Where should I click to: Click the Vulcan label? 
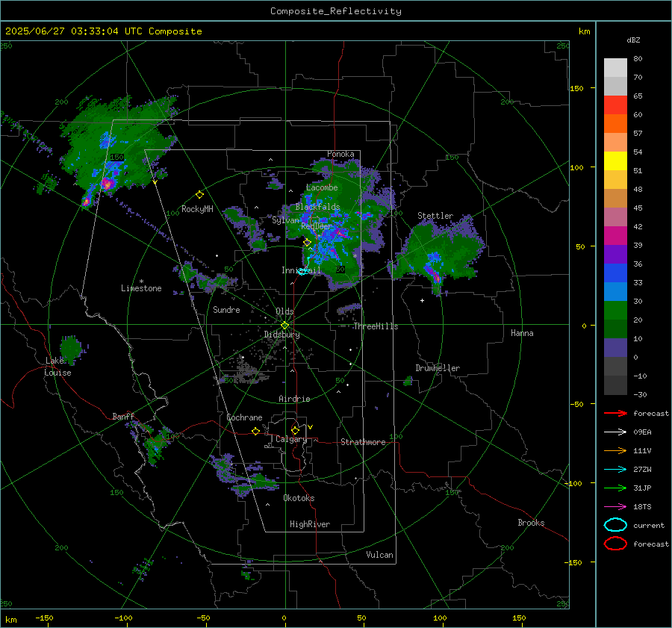tap(379, 555)
